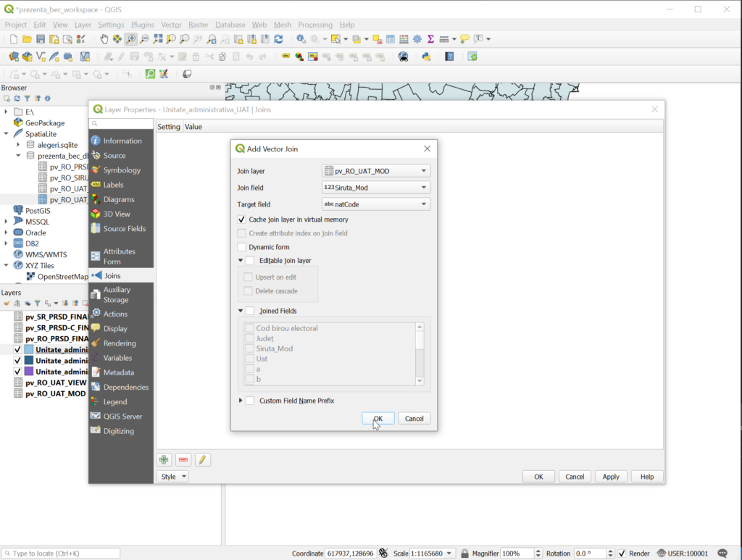Toggle visibility of first Unitate_admini layer with light-blue swatch
The height and width of the screenshot is (560, 742).
(17, 349)
